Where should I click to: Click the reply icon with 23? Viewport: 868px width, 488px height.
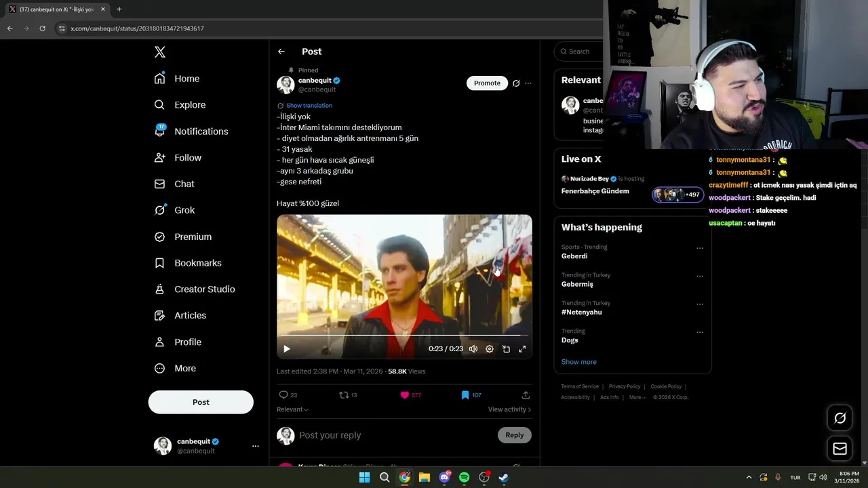pos(283,395)
